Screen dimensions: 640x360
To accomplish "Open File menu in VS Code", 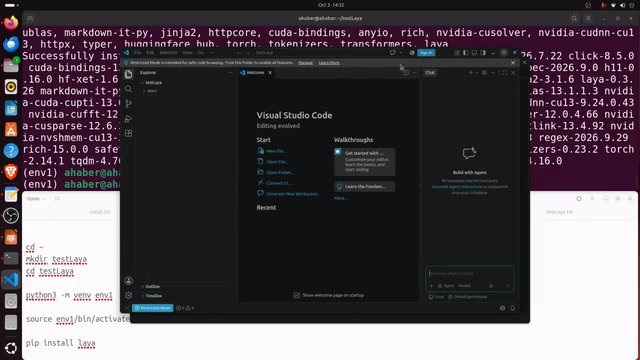I will (138, 53).
